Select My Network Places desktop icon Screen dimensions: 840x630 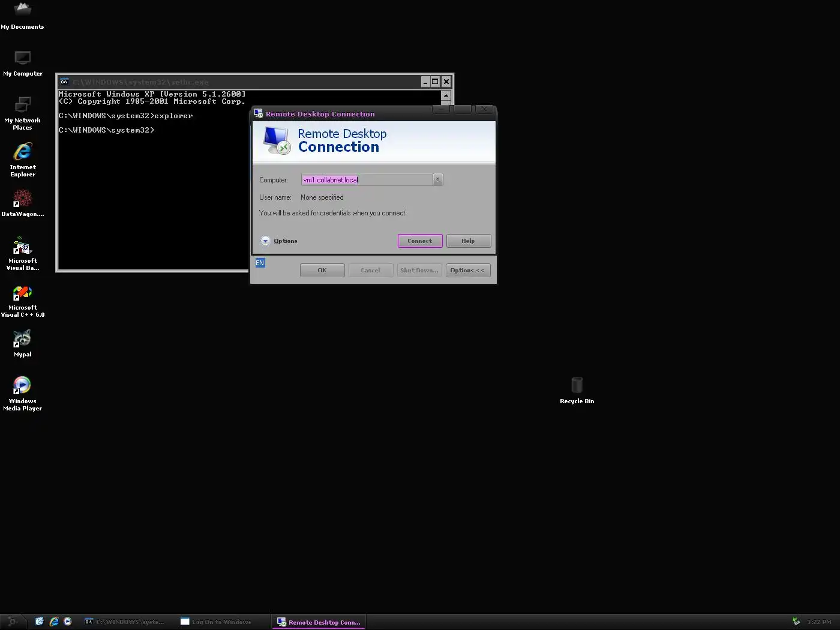coord(22,114)
